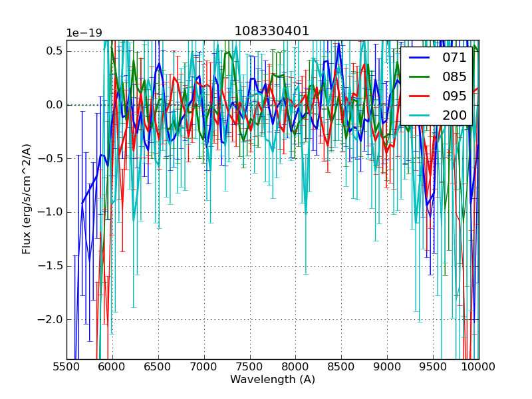Click the 10000 x-axis tick label
The width and height of the screenshot is (532, 399).
(478, 367)
